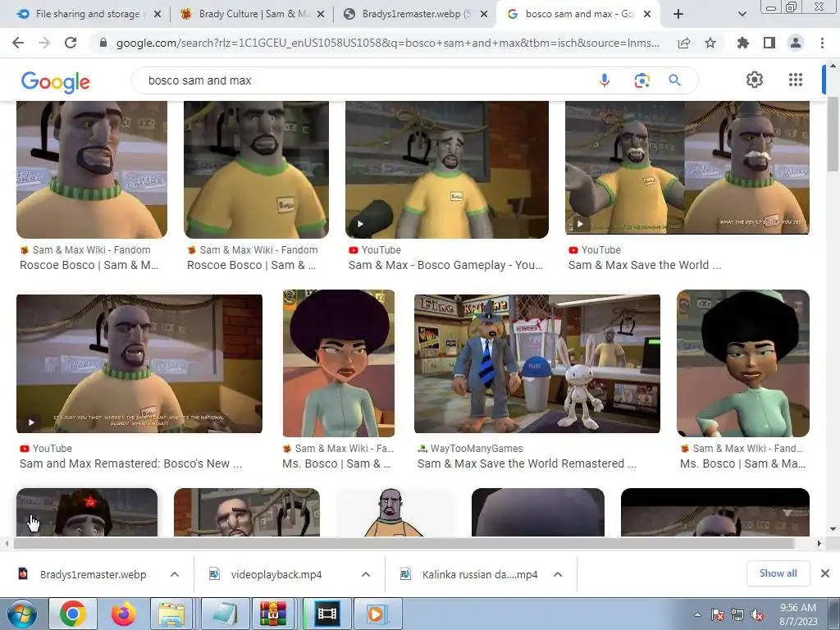Click the horizontal scrollbar right arrow
This screenshot has width=840, height=630.
pos(819,543)
